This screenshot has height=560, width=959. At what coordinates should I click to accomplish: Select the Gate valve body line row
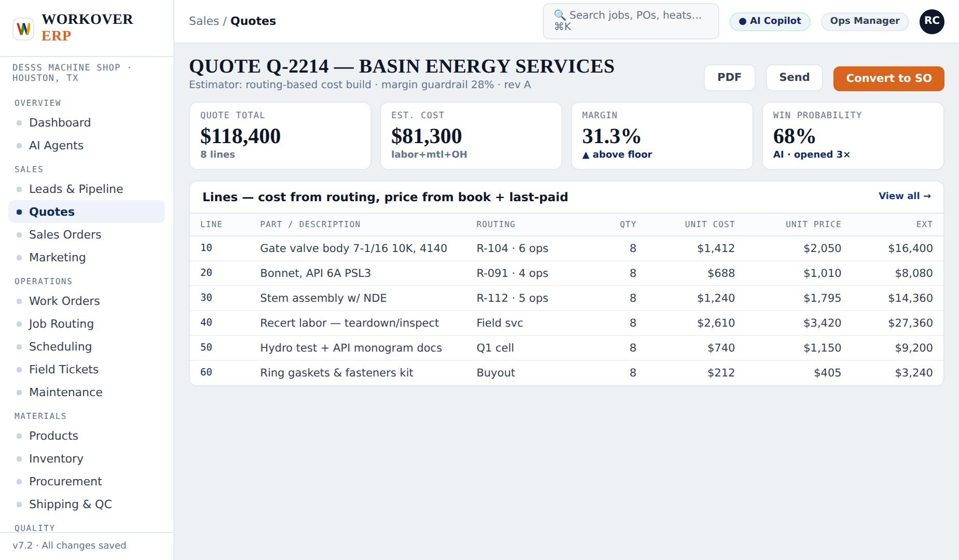click(x=566, y=248)
